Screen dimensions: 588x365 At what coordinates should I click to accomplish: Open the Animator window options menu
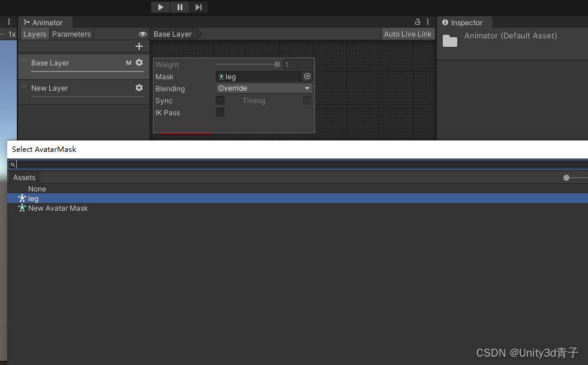pyautogui.click(x=427, y=22)
